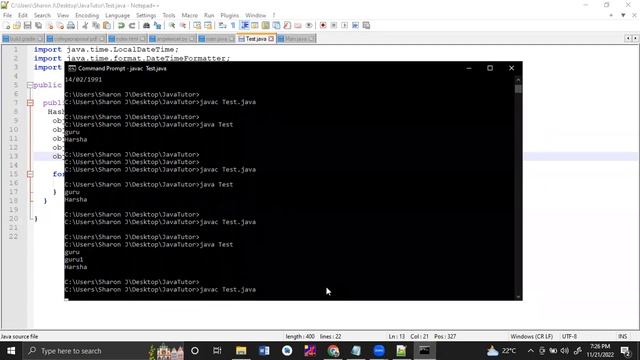Close the Test.java tab with its X
This screenshot has width=640, height=360.
pos(271,39)
